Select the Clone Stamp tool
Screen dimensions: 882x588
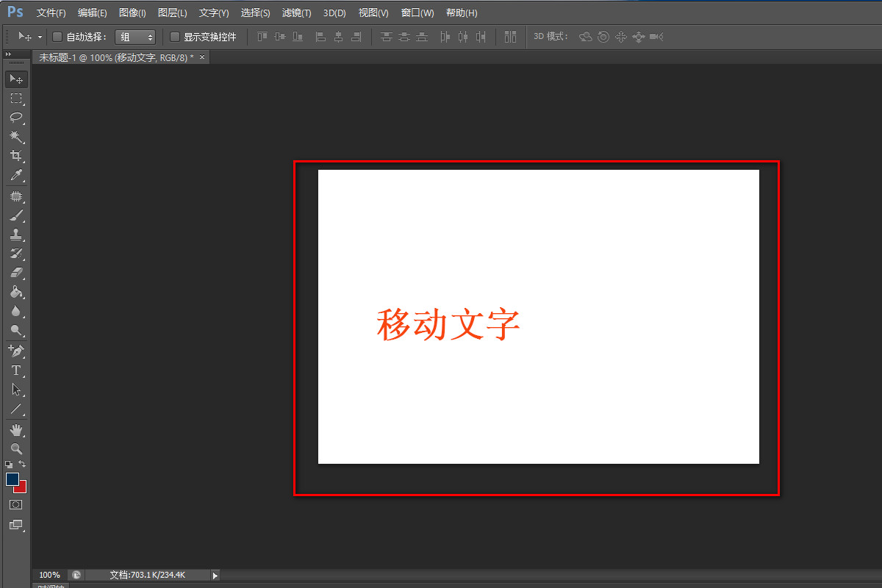click(16, 234)
